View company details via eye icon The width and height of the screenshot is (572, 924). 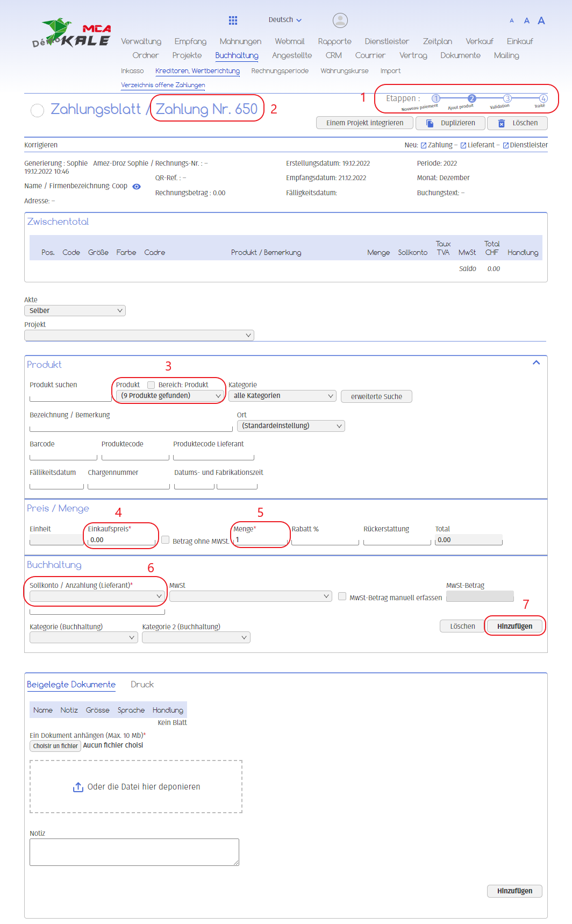[137, 187]
